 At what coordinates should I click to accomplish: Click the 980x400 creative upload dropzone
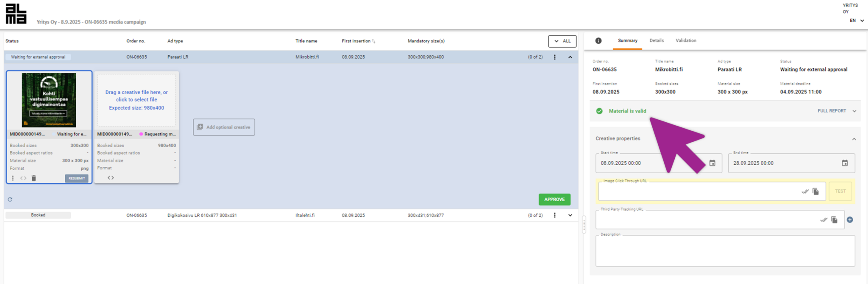(136, 100)
